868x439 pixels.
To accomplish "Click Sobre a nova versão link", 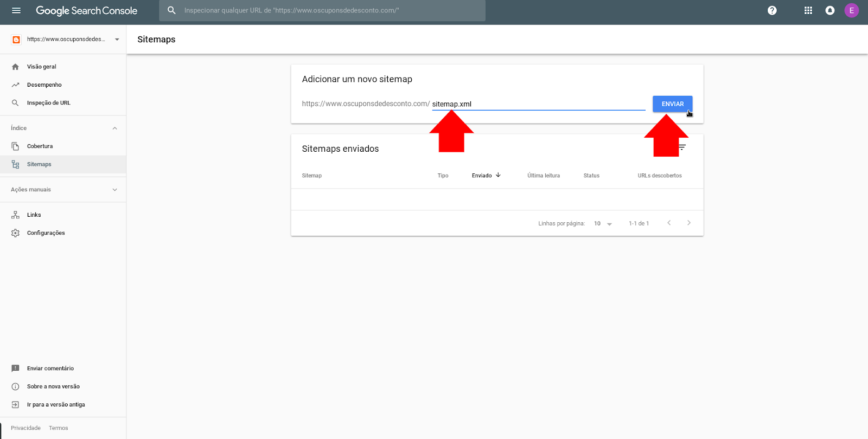I will [53, 386].
